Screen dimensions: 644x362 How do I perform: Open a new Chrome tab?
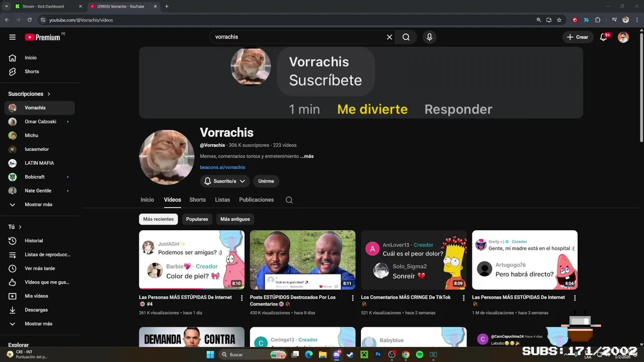(167, 7)
